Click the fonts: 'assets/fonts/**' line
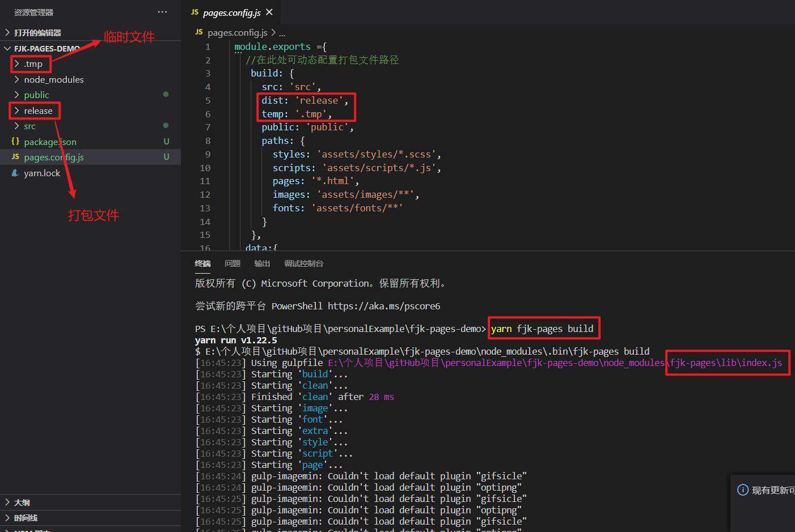795x532 pixels. (x=337, y=208)
